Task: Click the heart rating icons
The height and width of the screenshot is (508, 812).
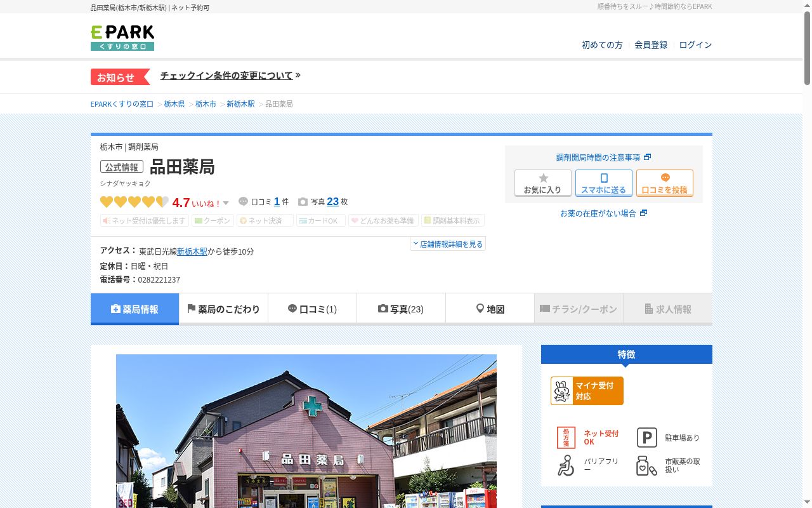Action: coord(134,202)
